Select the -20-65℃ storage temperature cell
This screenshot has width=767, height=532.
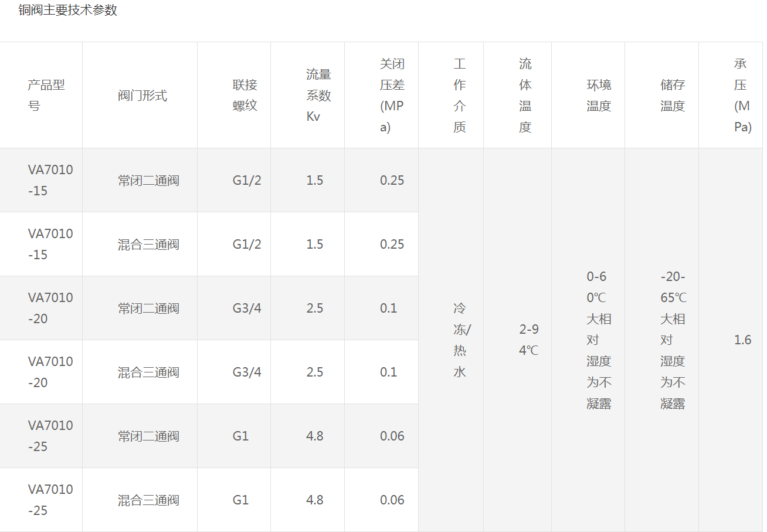(673, 340)
